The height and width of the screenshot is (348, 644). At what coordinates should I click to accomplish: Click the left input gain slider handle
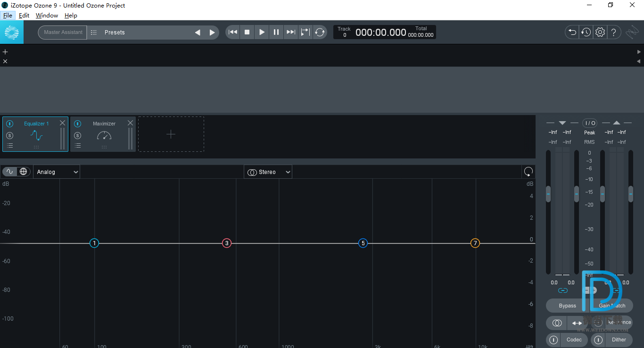coord(548,194)
